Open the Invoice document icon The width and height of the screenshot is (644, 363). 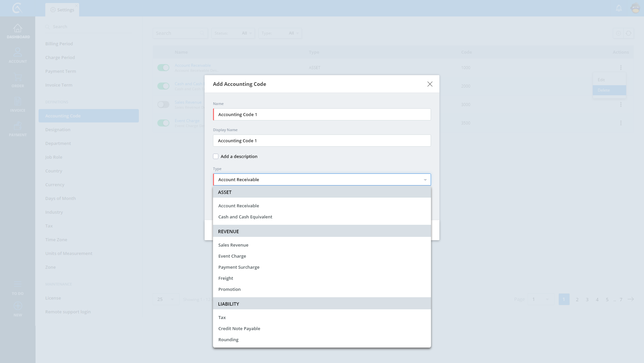tap(18, 102)
